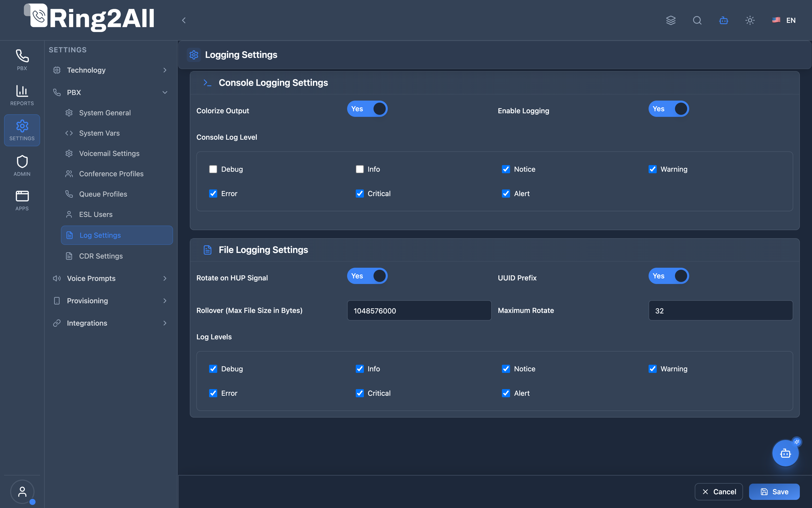Click the robot assistant icon in header

click(724, 20)
